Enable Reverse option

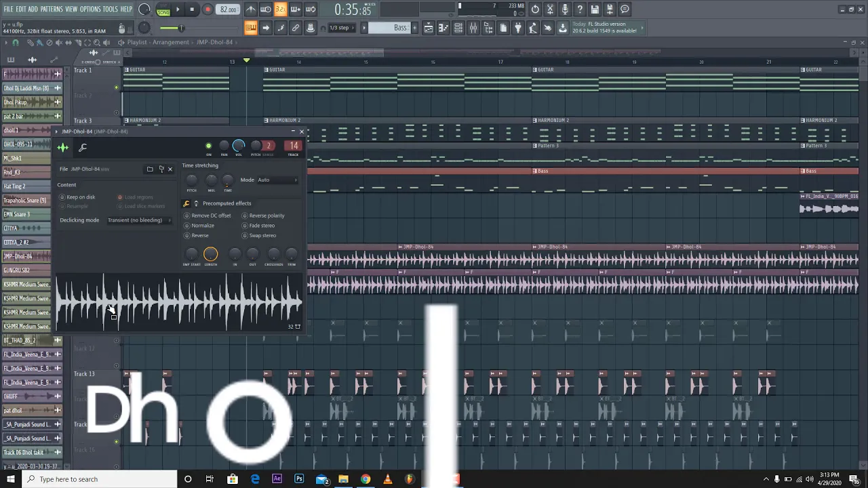[x=197, y=236]
